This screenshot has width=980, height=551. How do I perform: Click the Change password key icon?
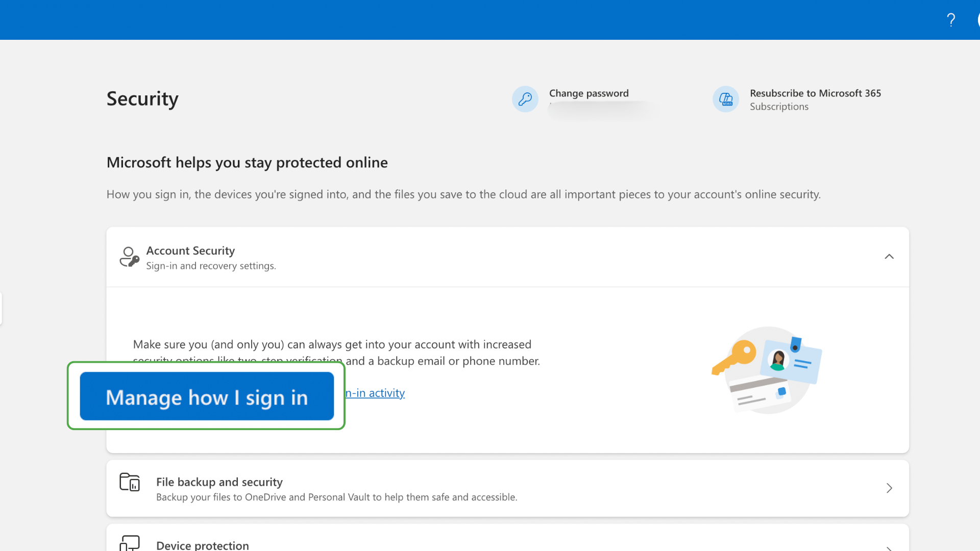pyautogui.click(x=525, y=99)
